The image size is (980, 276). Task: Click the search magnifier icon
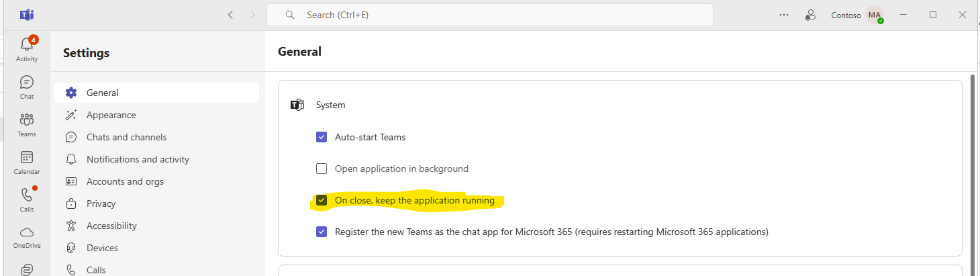pyautogui.click(x=290, y=15)
